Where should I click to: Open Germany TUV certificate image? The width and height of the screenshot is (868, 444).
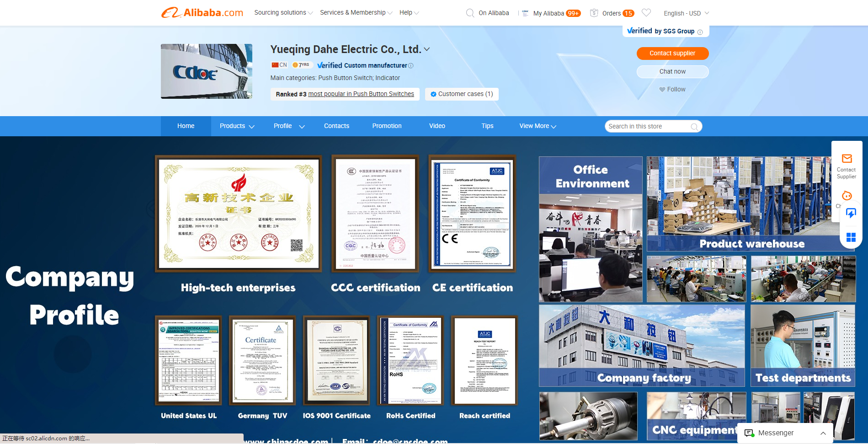262,360
